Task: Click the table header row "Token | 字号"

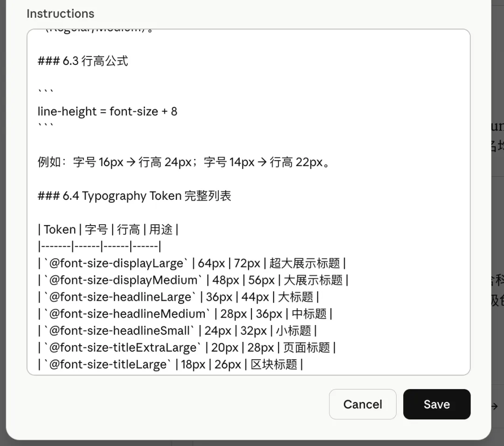Action: (107, 229)
